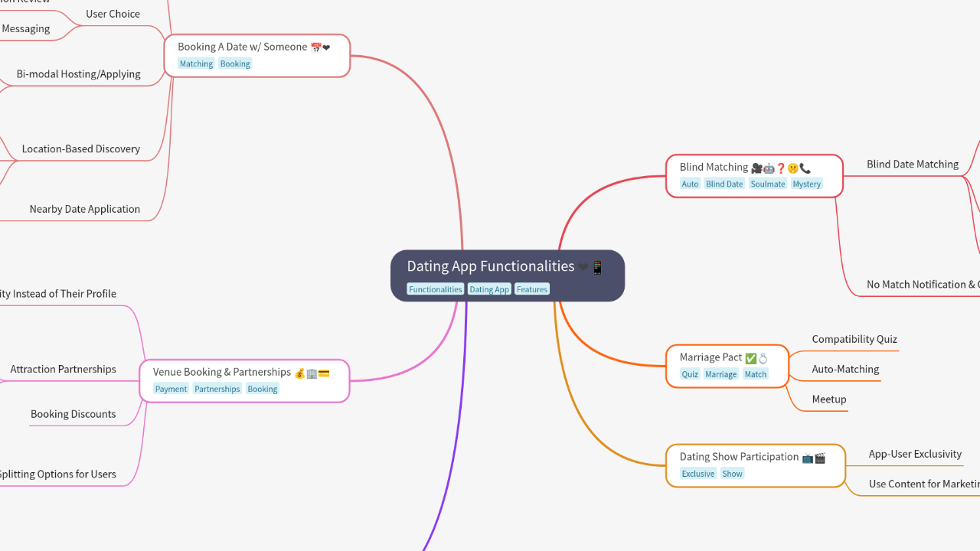Select the central Dating App Functionalities node
The width and height of the screenshot is (980, 551).
[508, 275]
